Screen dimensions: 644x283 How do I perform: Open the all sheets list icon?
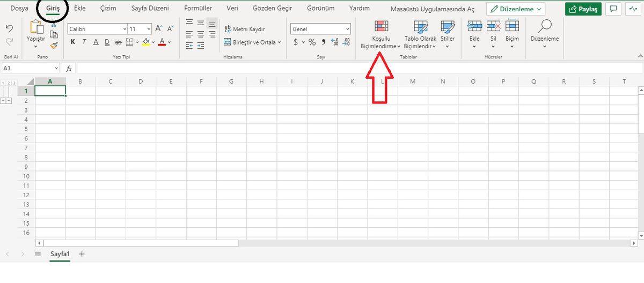coord(38,254)
